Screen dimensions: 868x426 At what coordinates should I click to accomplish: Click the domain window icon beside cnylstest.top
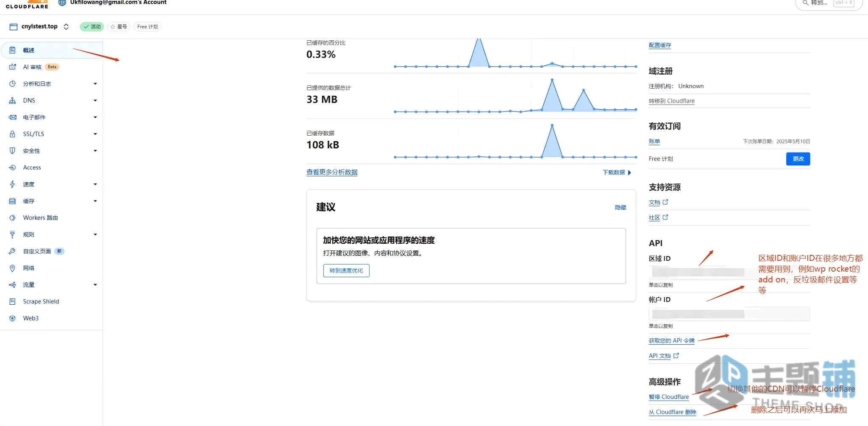(14, 27)
